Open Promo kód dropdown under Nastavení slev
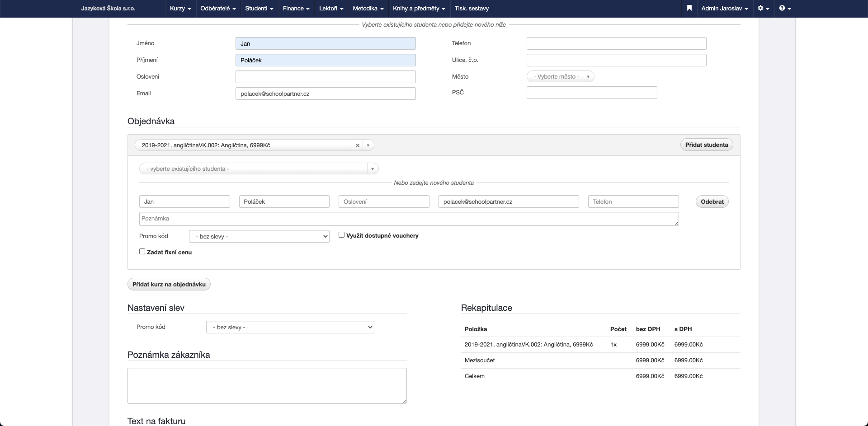 pos(290,327)
